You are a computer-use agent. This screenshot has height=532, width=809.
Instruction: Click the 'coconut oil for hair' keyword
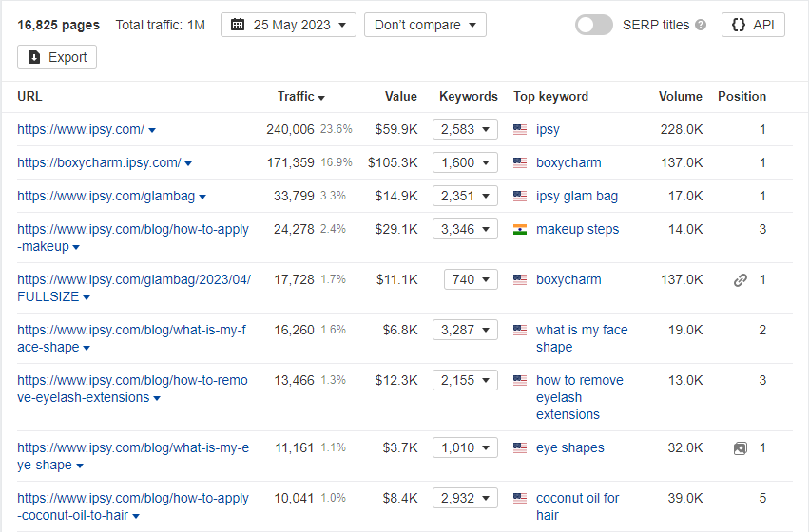point(577,506)
